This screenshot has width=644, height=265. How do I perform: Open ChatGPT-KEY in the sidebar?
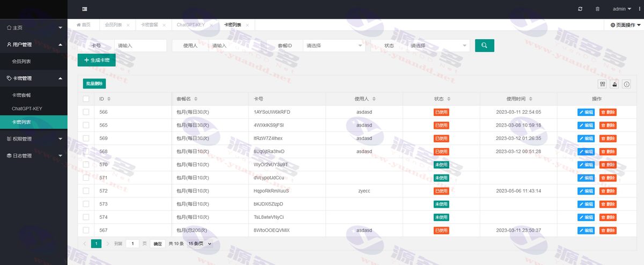point(34,108)
